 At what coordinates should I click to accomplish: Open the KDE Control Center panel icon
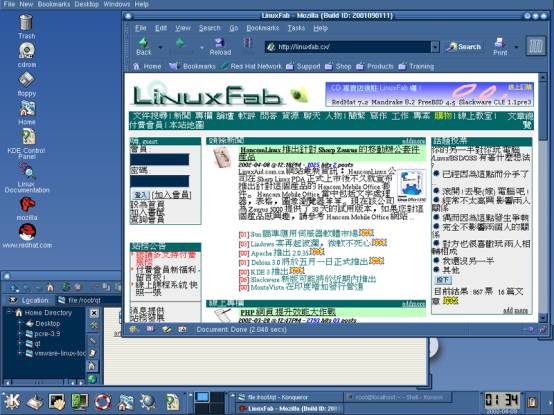click(80, 402)
